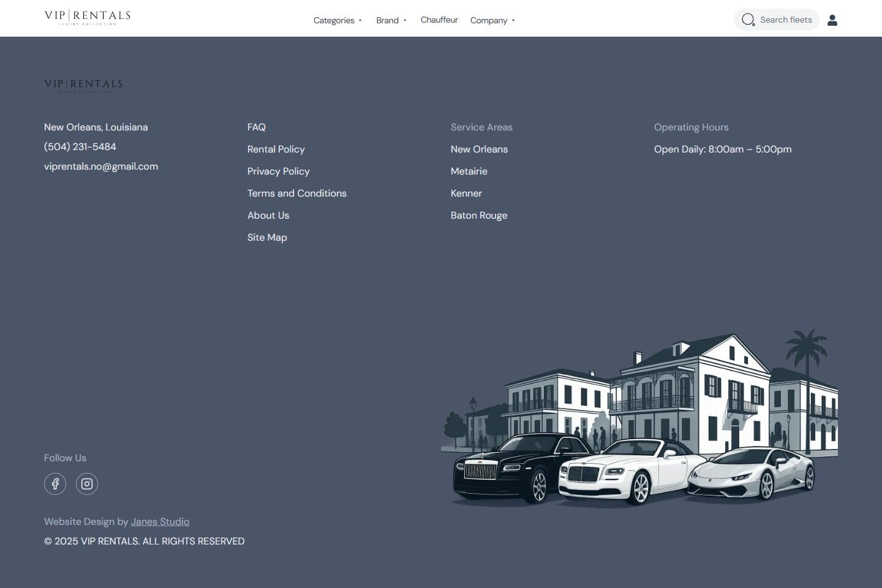Expand the Categories dropdown
The image size is (882, 588).
coord(337,20)
